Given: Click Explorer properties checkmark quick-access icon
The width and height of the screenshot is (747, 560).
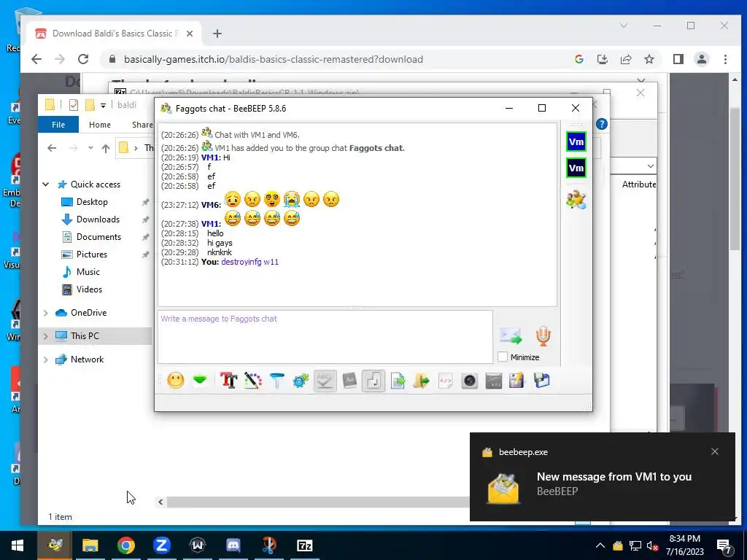Looking at the screenshot, I should tap(74, 105).
